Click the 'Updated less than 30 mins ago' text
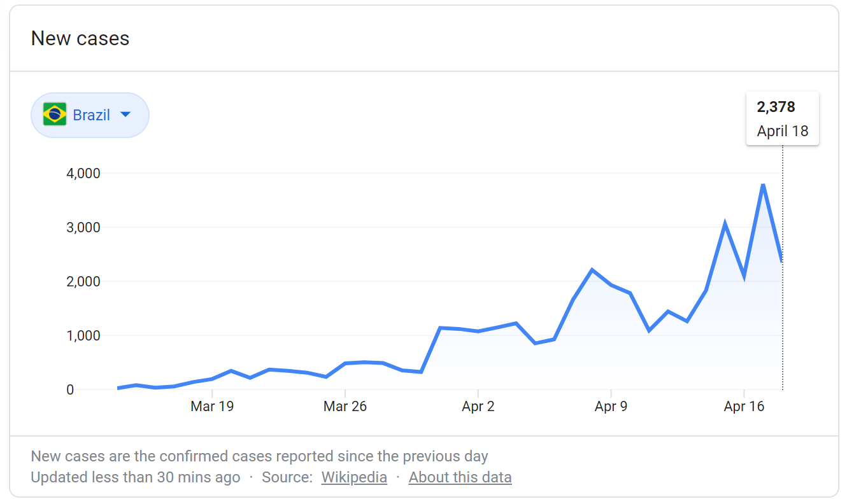The image size is (847, 504). point(136,477)
